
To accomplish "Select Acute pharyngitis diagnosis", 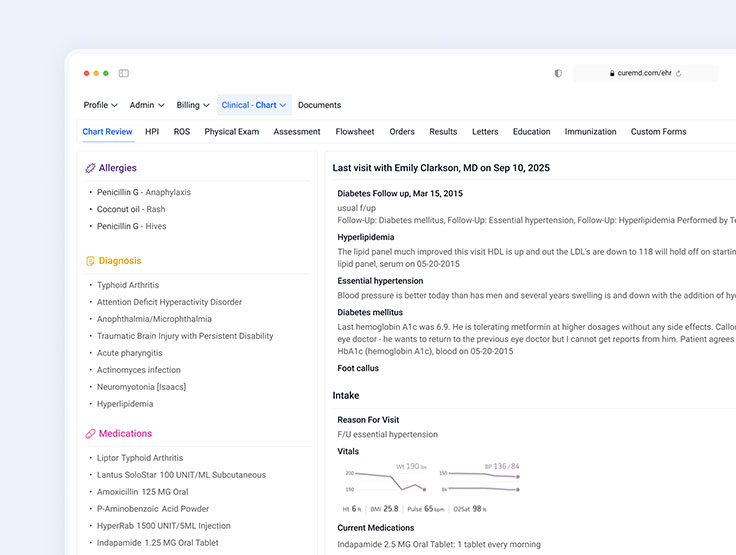I will click(130, 353).
